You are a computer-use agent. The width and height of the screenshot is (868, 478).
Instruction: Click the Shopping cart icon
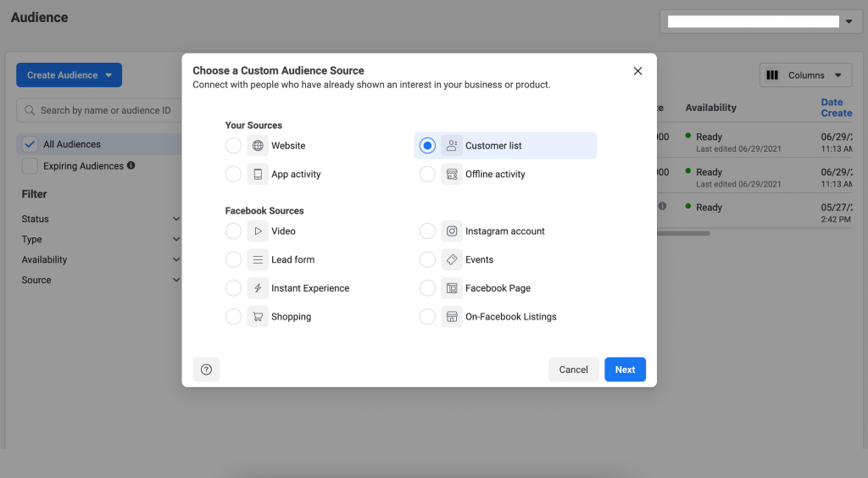click(258, 316)
